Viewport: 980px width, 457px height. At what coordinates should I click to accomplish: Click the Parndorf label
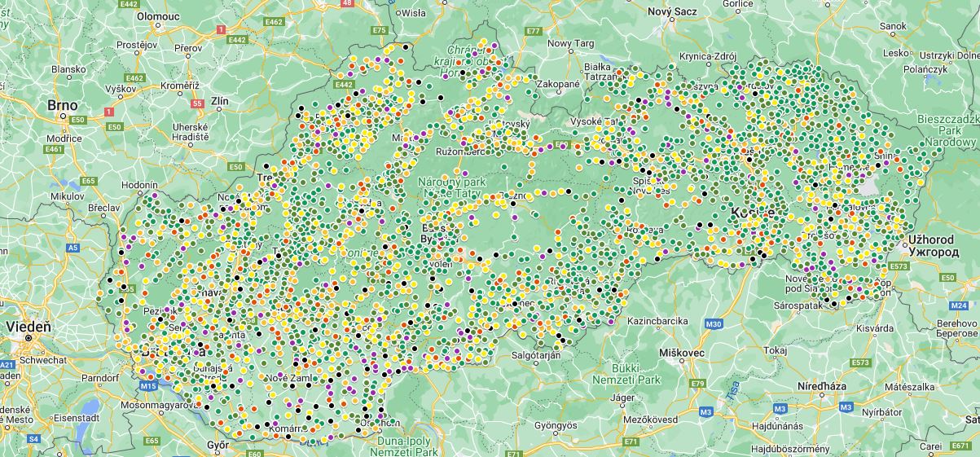click(x=100, y=378)
